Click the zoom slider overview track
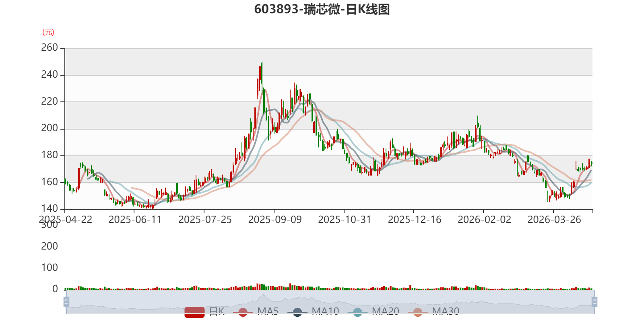Image resolution: width=644 pixels, height=322 pixels. coord(330,301)
